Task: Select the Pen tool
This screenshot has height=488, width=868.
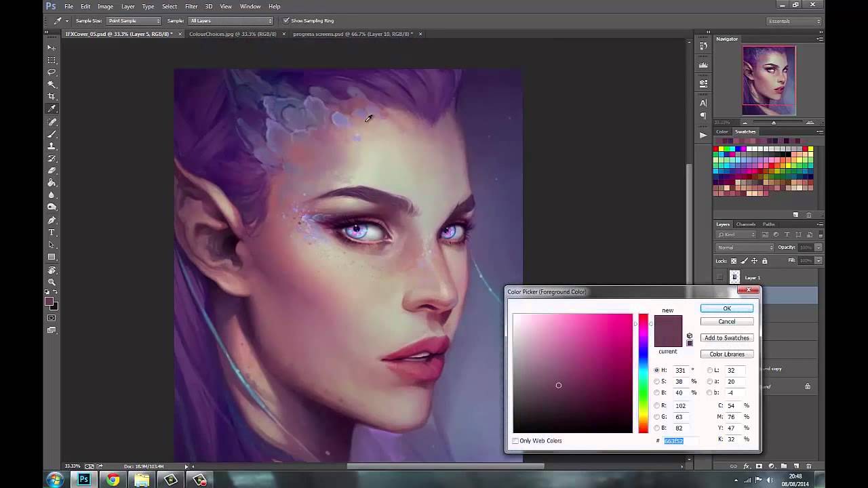Action: tap(52, 220)
